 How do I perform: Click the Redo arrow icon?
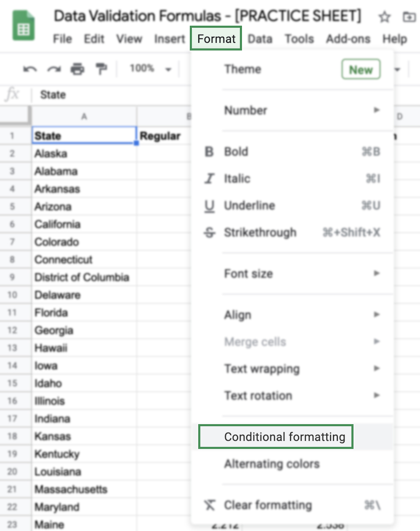pos(53,69)
